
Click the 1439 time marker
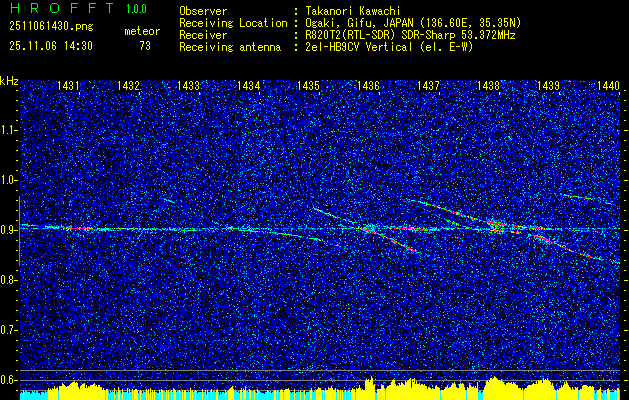548,85
